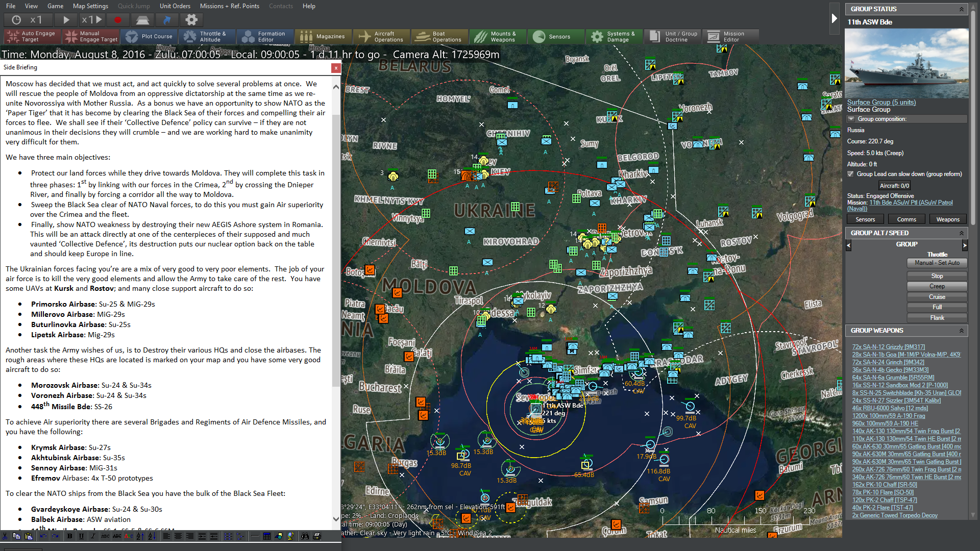Click the red record button
980x551 pixels.
coord(118,20)
